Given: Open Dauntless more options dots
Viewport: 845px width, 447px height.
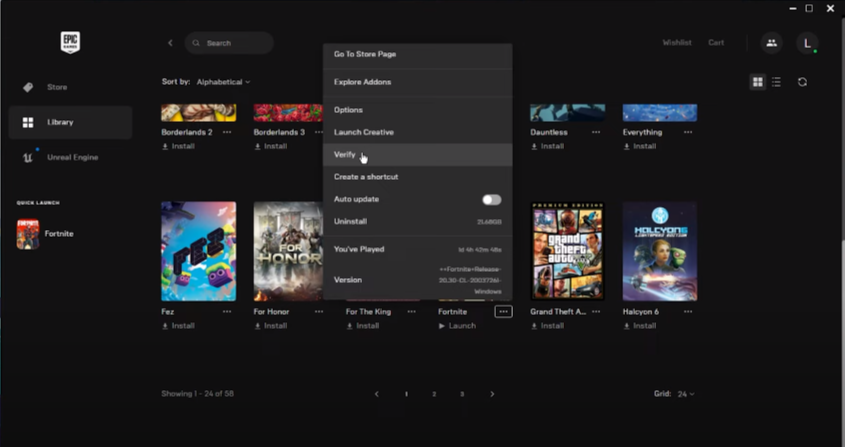Looking at the screenshot, I should click(x=596, y=132).
